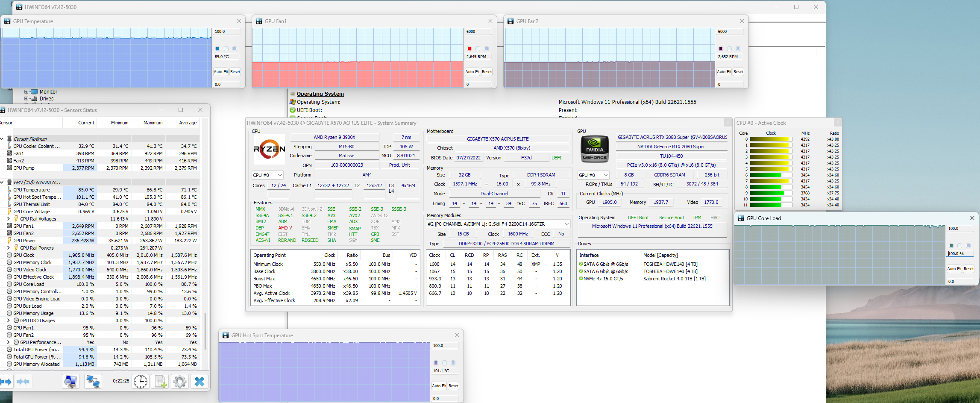Open the memory module selection dropdown

(x=498, y=224)
